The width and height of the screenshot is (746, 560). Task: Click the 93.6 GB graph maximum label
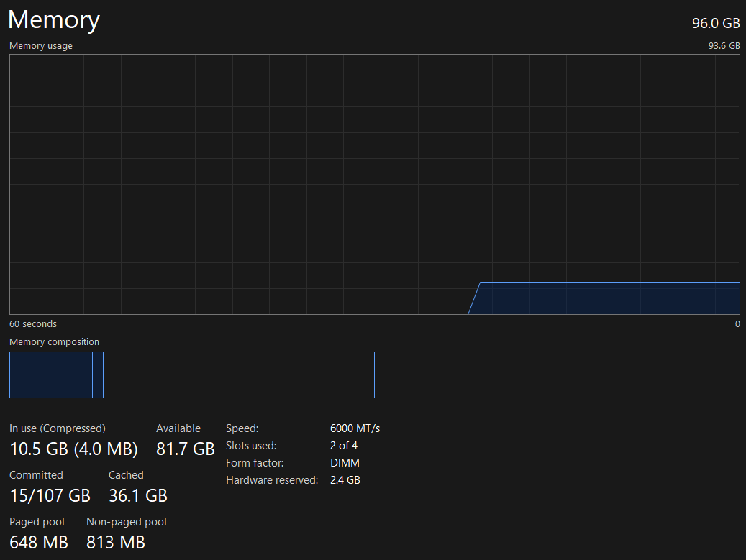pos(724,45)
